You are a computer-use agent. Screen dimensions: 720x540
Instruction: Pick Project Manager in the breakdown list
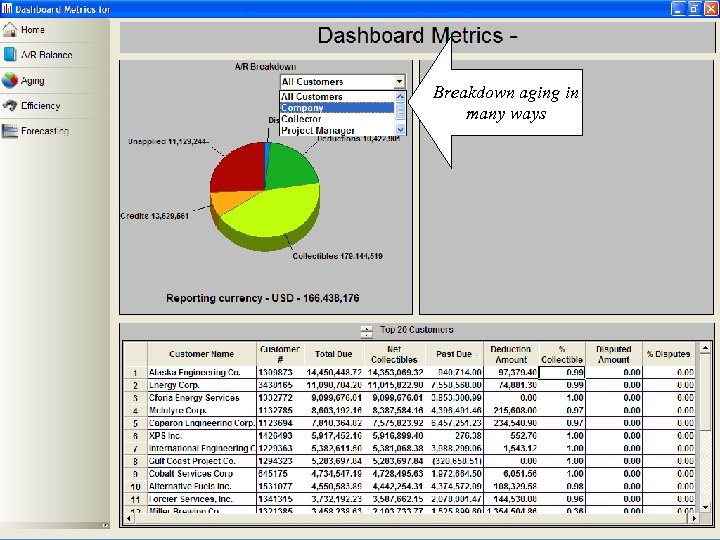tap(337, 130)
